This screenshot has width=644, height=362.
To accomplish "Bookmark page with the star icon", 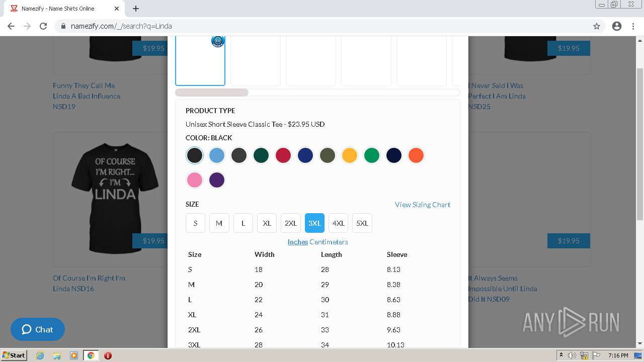I will click(x=597, y=26).
